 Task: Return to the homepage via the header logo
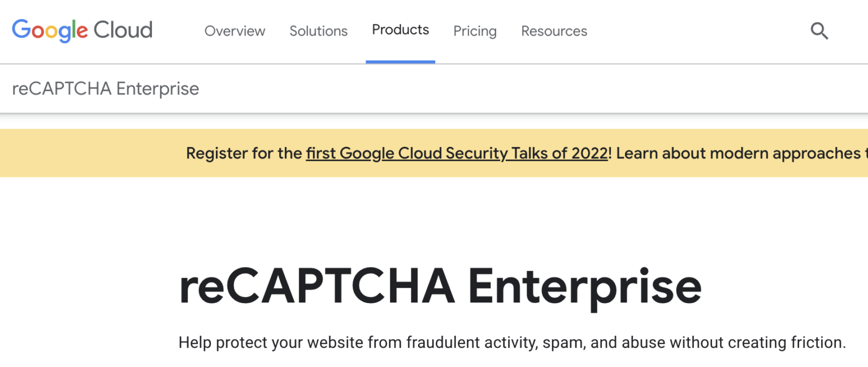pyautogui.click(x=81, y=30)
